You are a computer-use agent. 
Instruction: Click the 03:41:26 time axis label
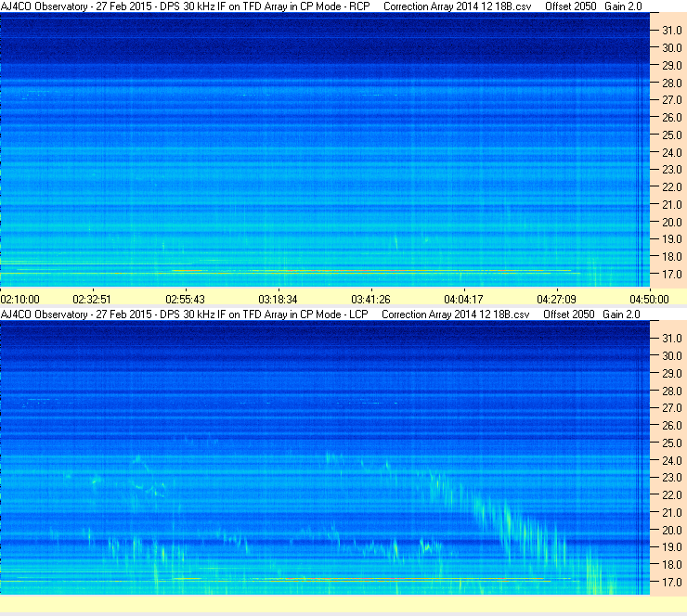pos(370,300)
